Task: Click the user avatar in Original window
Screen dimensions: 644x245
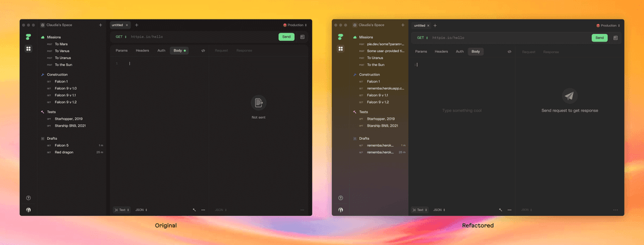Action: coord(28,210)
